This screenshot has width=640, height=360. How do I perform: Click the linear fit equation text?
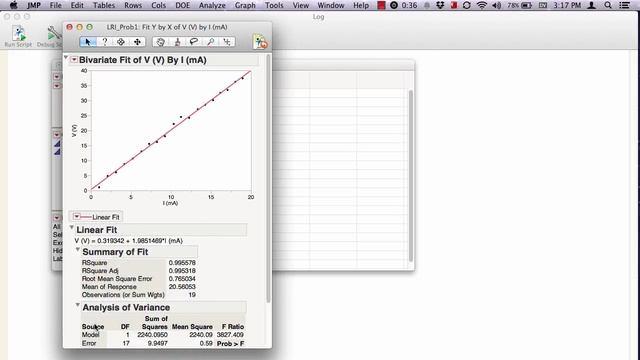(x=129, y=241)
